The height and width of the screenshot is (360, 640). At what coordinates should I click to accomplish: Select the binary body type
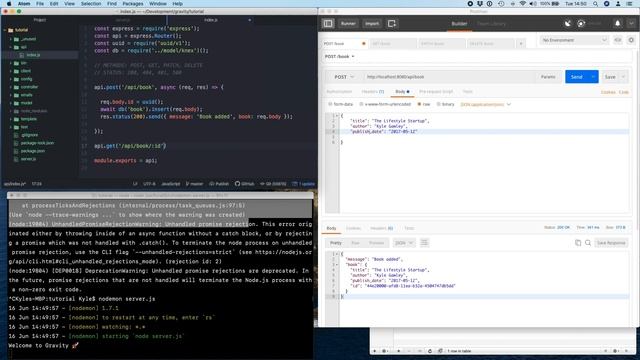click(445, 104)
